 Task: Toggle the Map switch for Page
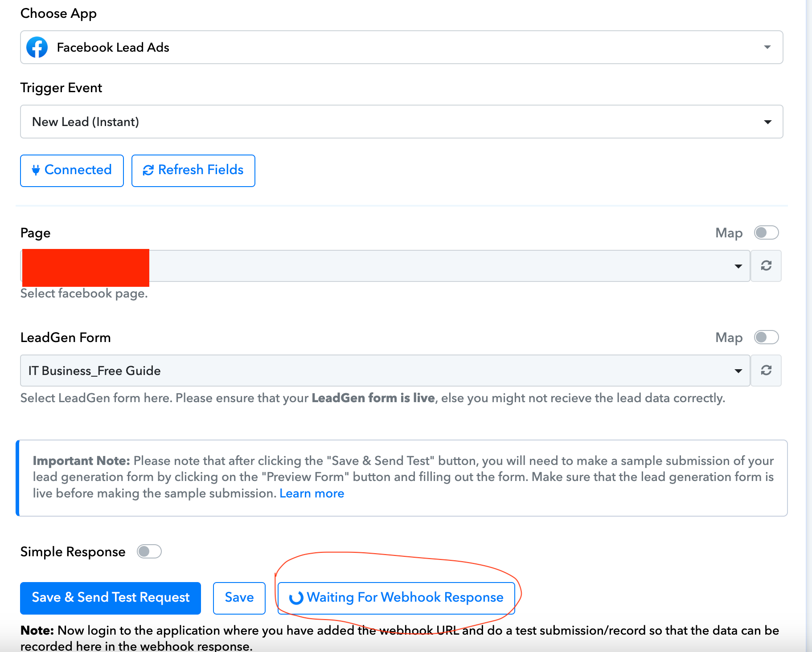(x=766, y=232)
